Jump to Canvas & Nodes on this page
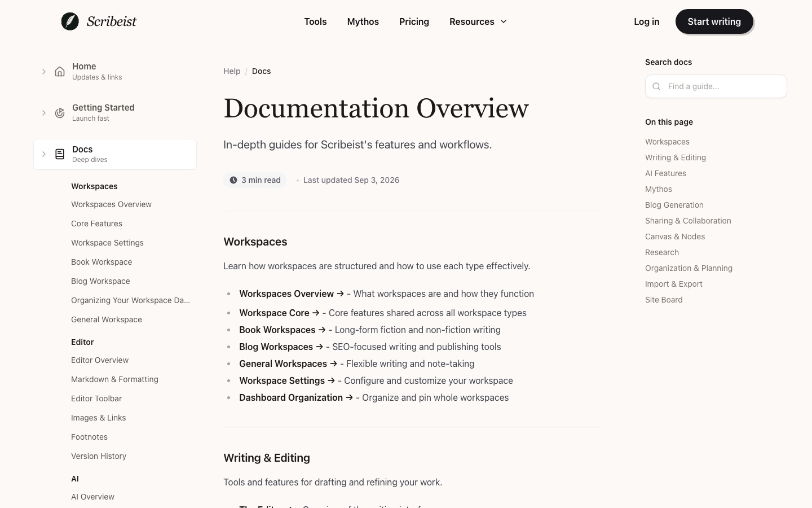The image size is (812, 508). (x=675, y=237)
